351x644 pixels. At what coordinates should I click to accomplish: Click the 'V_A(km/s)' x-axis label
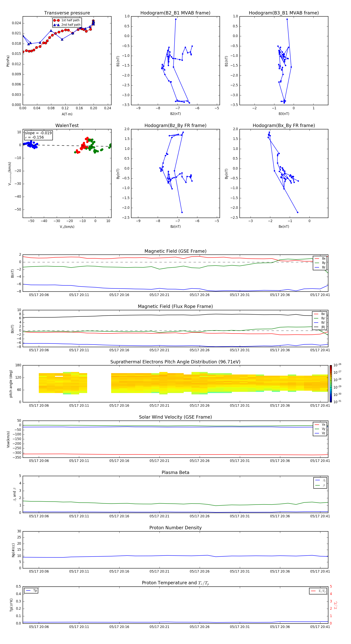click(x=67, y=227)
